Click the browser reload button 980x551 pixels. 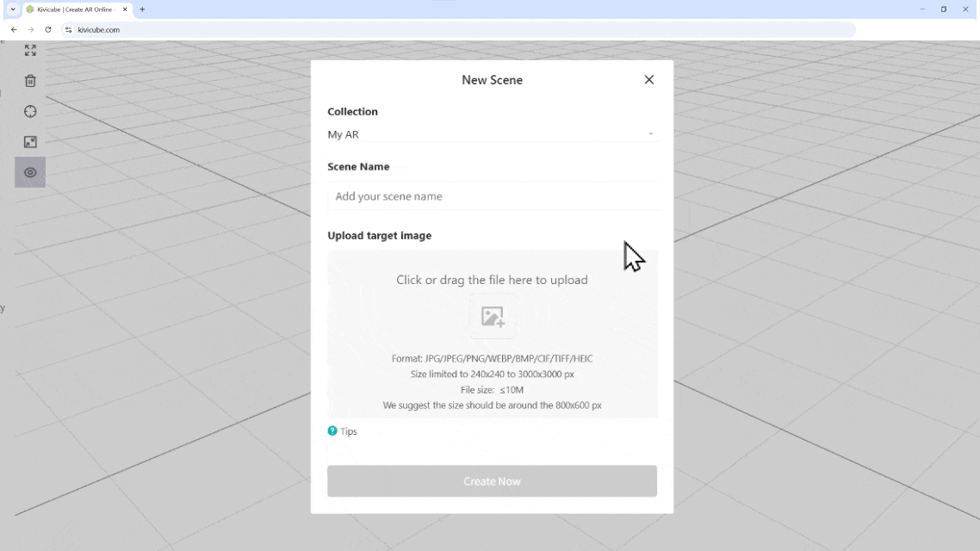pyautogui.click(x=48, y=29)
